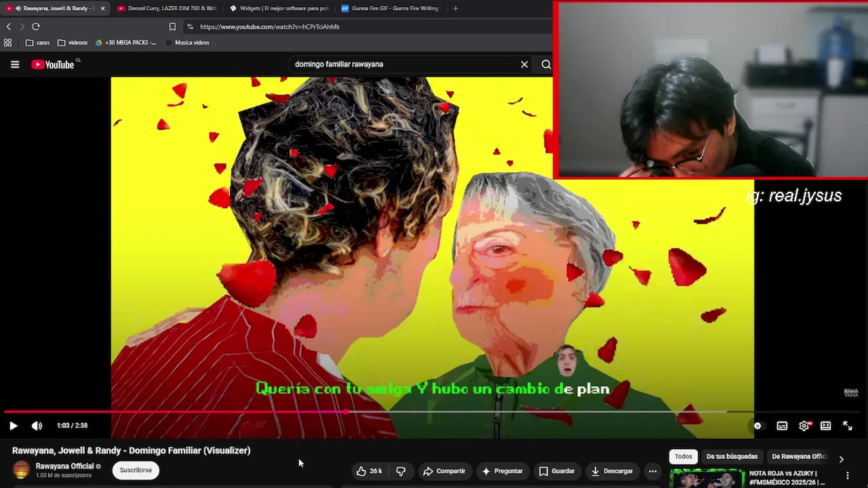The width and height of the screenshot is (868, 488).
Task: Play the paused video
Action: pyautogui.click(x=13, y=426)
